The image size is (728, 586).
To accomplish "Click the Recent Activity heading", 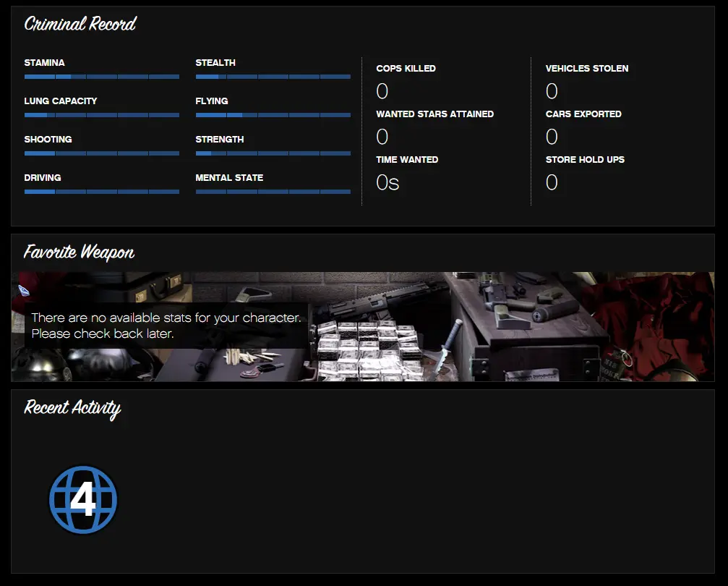I will pyautogui.click(x=72, y=408).
